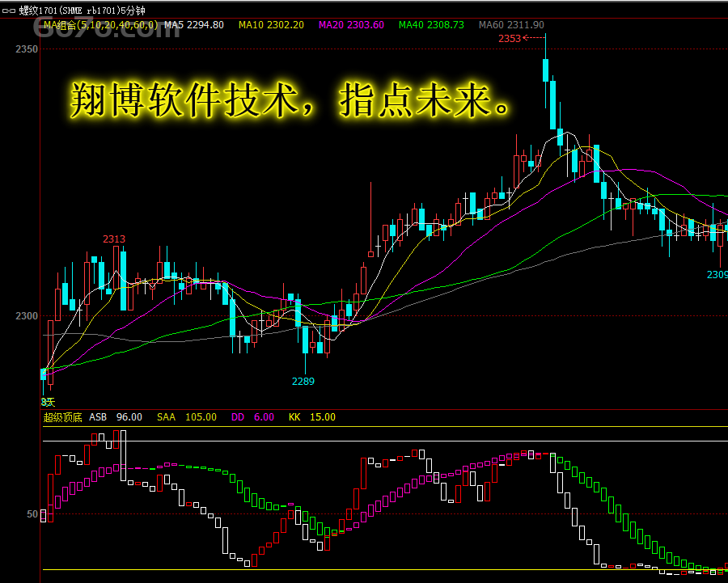This screenshot has height=583, width=728.
Task: Click the 2313 local high label
Action: 114,239
